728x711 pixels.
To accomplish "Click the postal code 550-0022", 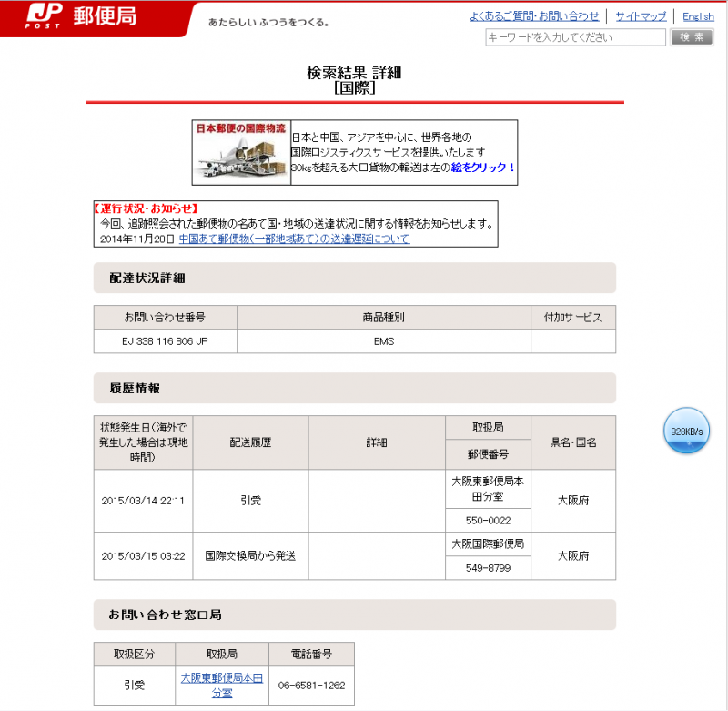I will [x=488, y=520].
